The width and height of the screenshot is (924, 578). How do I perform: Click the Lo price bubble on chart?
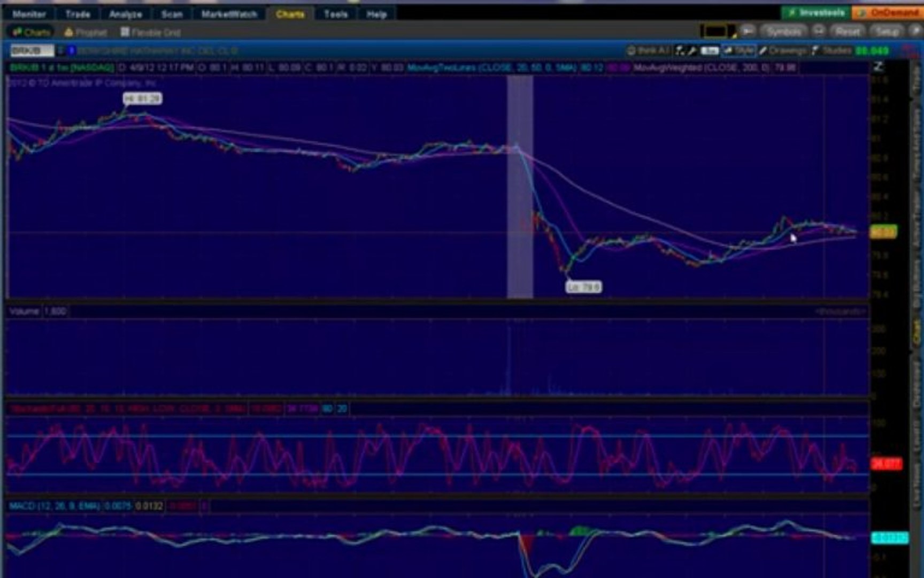[x=584, y=287]
